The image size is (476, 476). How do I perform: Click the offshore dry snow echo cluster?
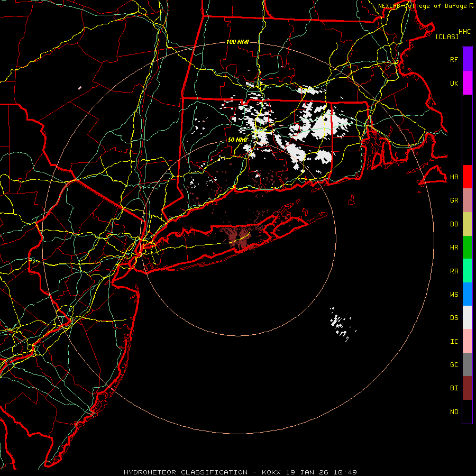click(x=342, y=324)
